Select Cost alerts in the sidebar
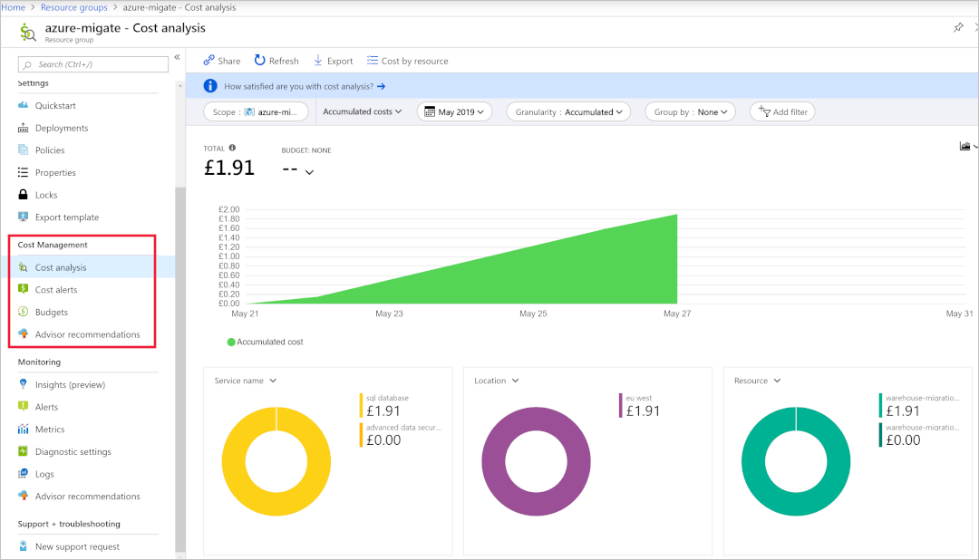The width and height of the screenshot is (979, 560). (55, 290)
